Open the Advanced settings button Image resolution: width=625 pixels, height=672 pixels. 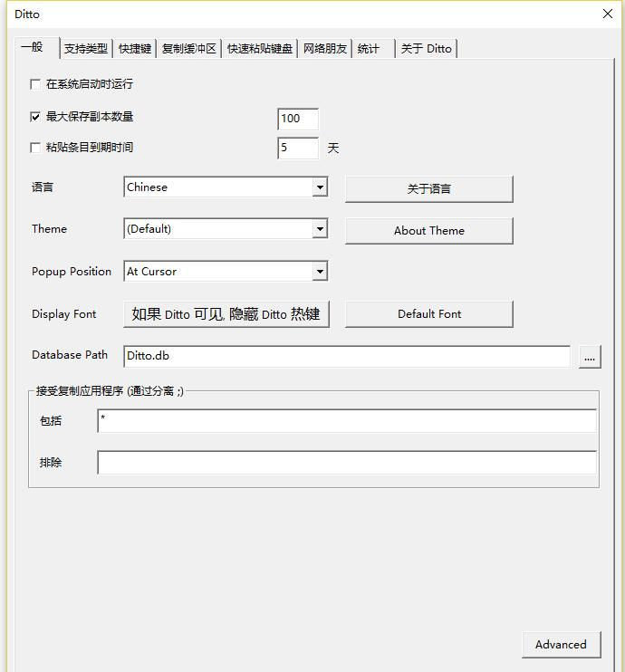(562, 645)
